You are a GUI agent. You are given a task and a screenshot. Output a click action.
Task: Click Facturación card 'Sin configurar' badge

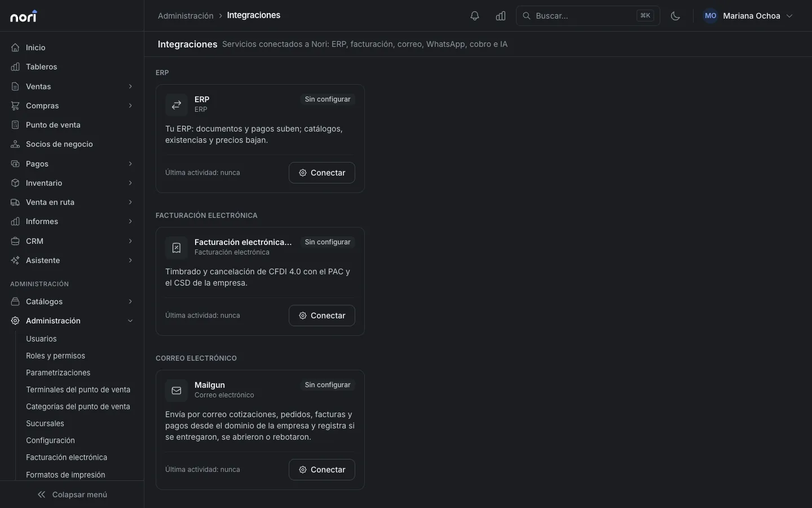click(x=328, y=242)
